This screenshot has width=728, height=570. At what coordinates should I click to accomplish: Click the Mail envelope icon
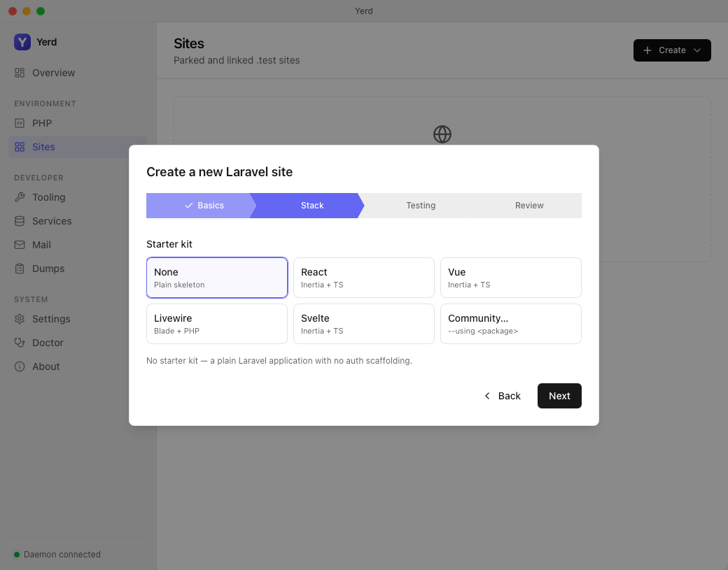20,245
